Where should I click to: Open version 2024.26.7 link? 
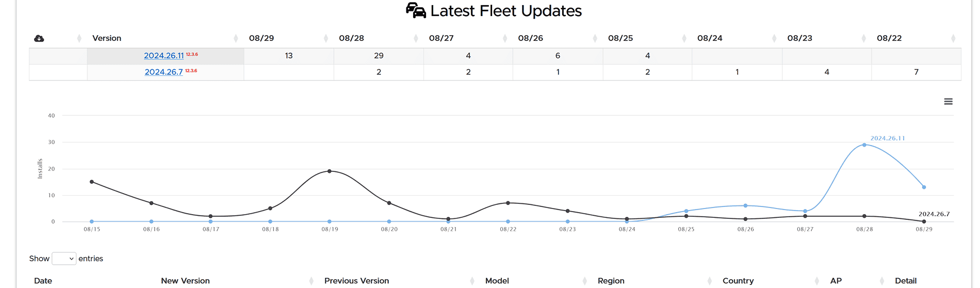tap(164, 72)
